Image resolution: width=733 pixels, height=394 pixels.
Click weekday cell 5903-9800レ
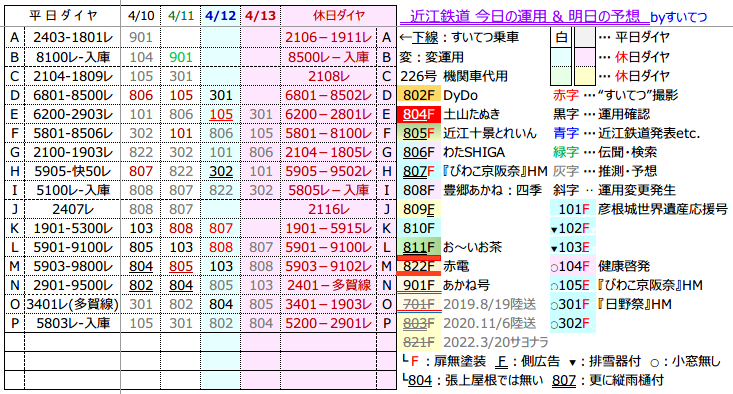click(72, 266)
